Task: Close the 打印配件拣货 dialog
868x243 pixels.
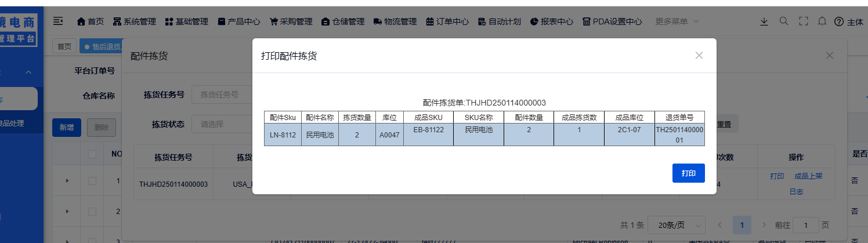Action: 699,56
